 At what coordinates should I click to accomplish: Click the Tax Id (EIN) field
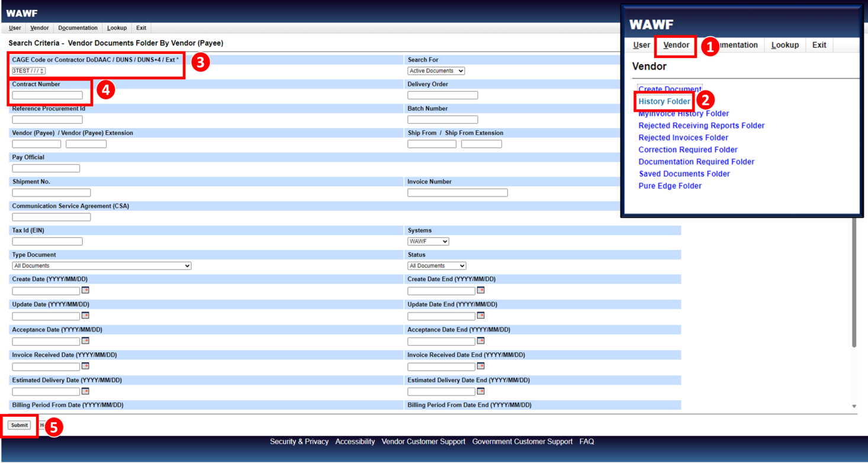[x=47, y=242]
